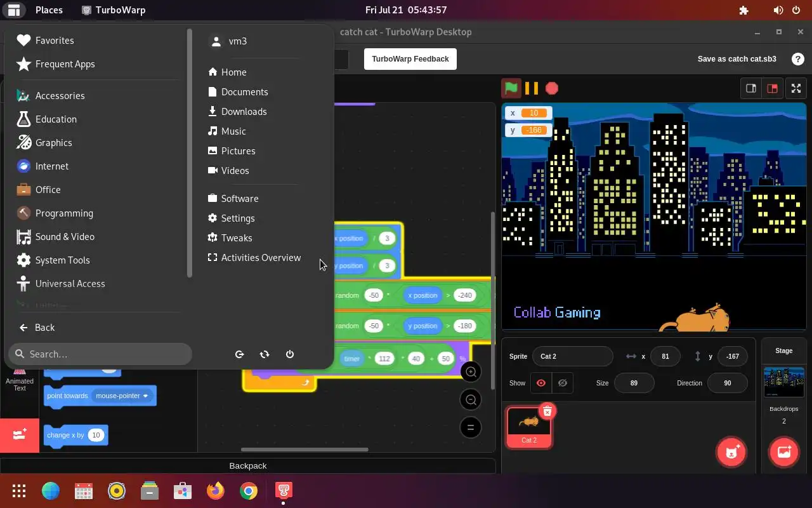Launch Firefox from the taskbar
The width and height of the screenshot is (812, 508).
[216, 491]
